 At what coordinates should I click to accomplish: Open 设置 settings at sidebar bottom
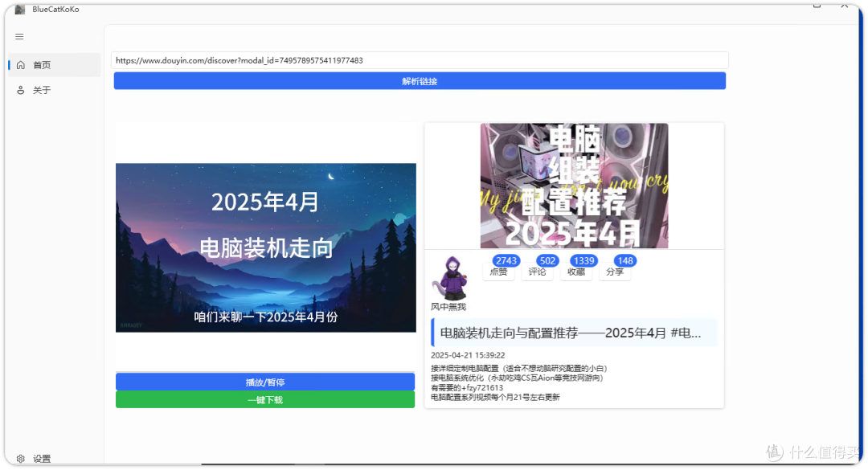[x=55, y=458]
